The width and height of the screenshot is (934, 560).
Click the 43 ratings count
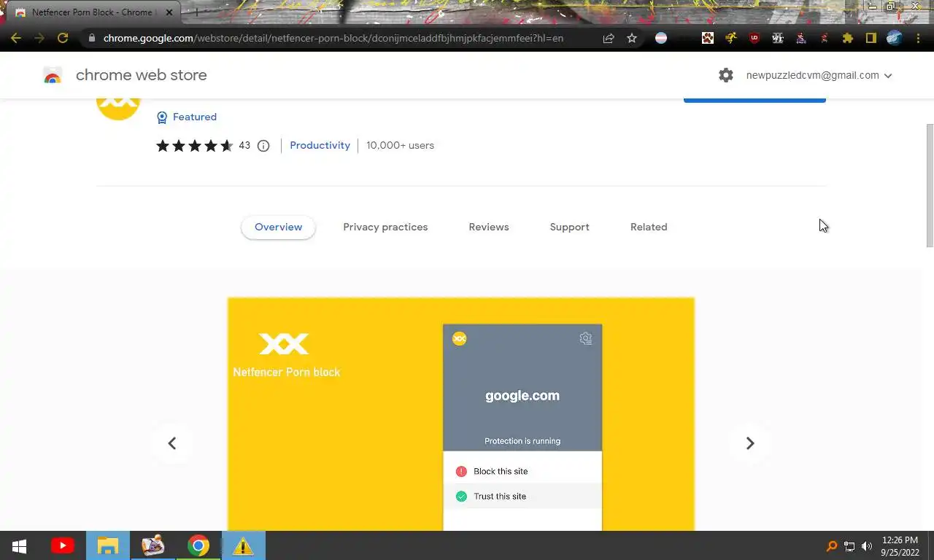coord(244,145)
